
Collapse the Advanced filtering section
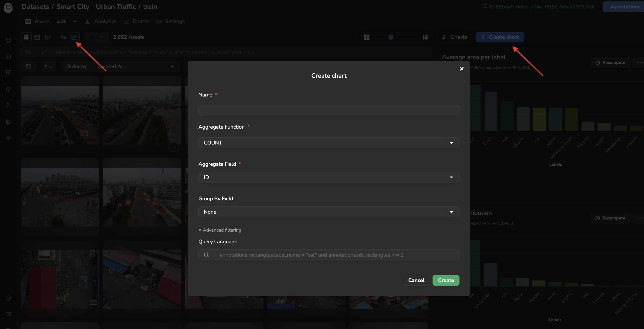(x=220, y=230)
